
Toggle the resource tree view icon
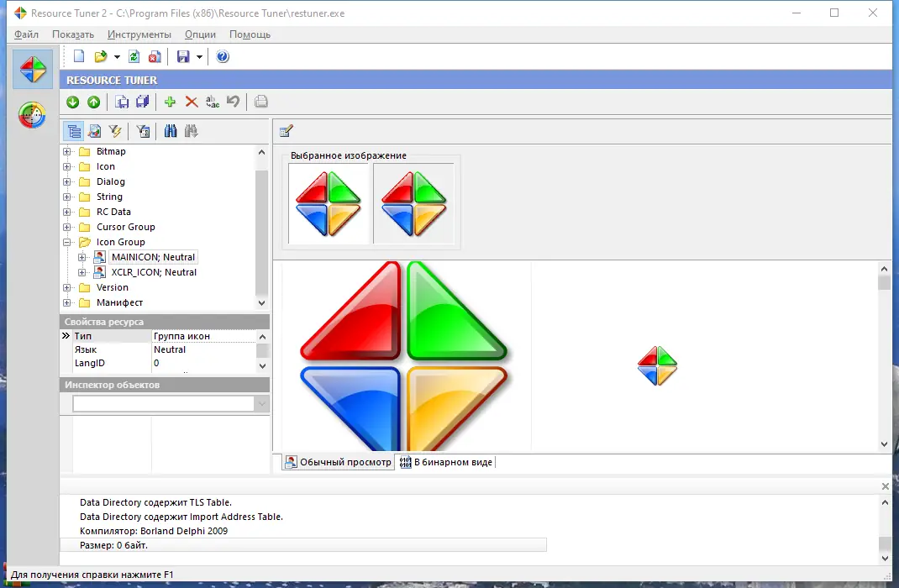(x=73, y=131)
